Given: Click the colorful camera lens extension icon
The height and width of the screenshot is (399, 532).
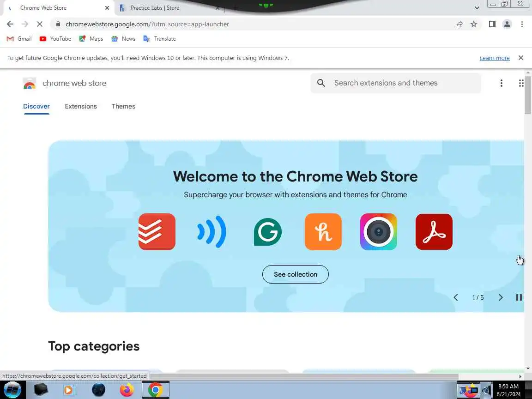Looking at the screenshot, I should (x=378, y=232).
